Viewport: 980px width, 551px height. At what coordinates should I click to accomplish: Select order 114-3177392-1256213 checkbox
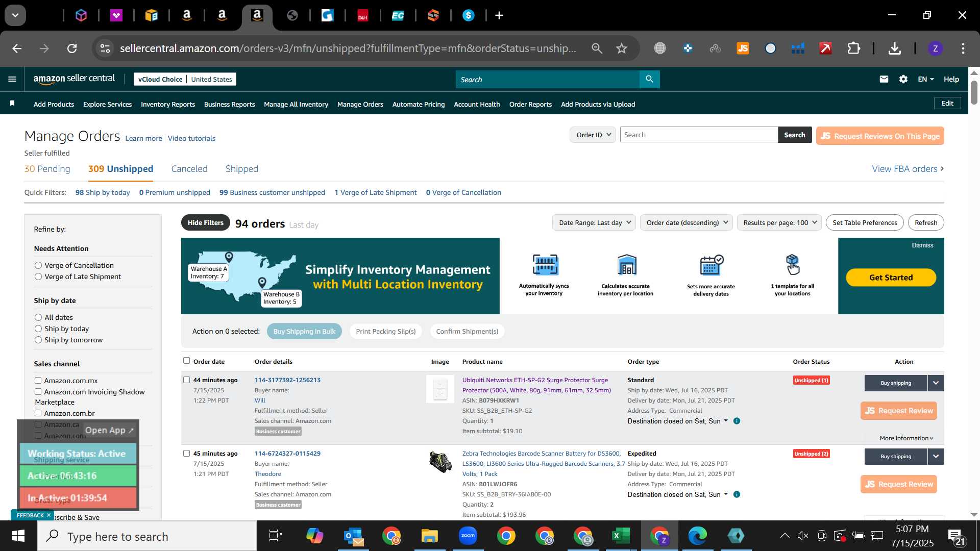click(x=186, y=380)
